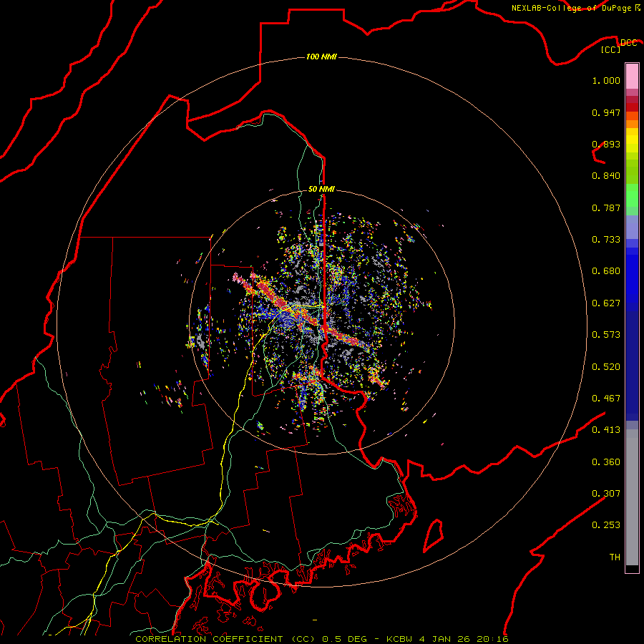Click the 0.893 color scale value

606,144
